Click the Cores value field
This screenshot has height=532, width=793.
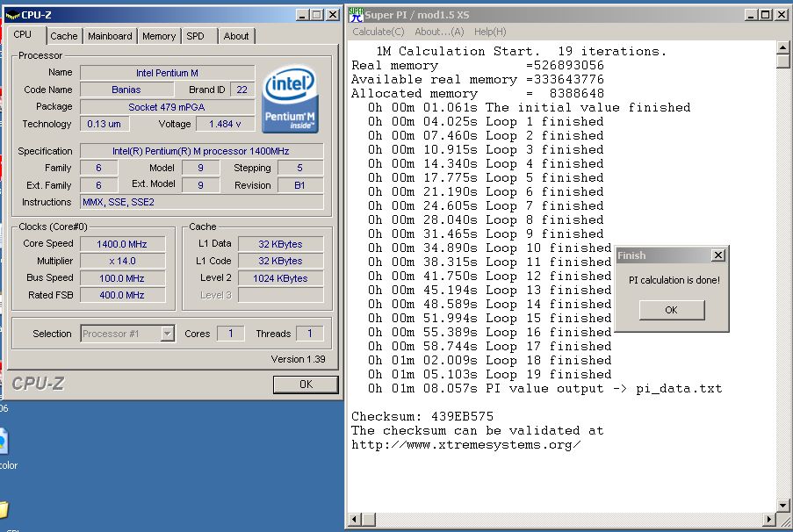pos(231,334)
